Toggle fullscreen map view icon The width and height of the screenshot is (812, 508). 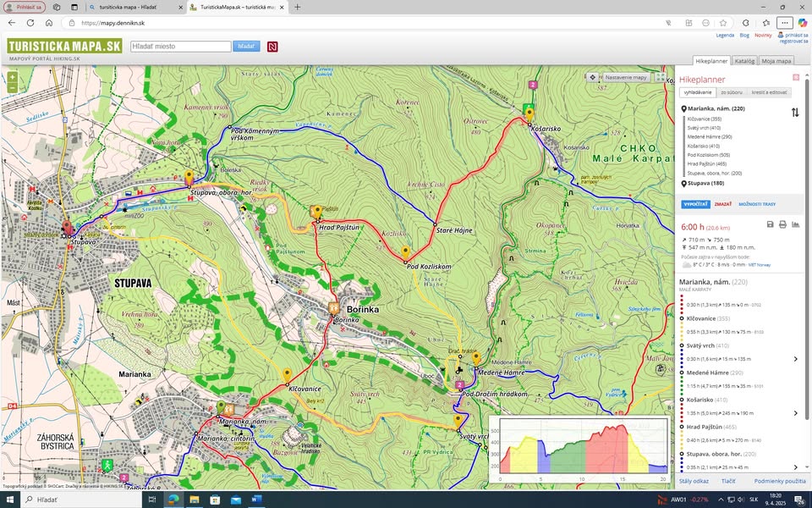click(x=661, y=77)
